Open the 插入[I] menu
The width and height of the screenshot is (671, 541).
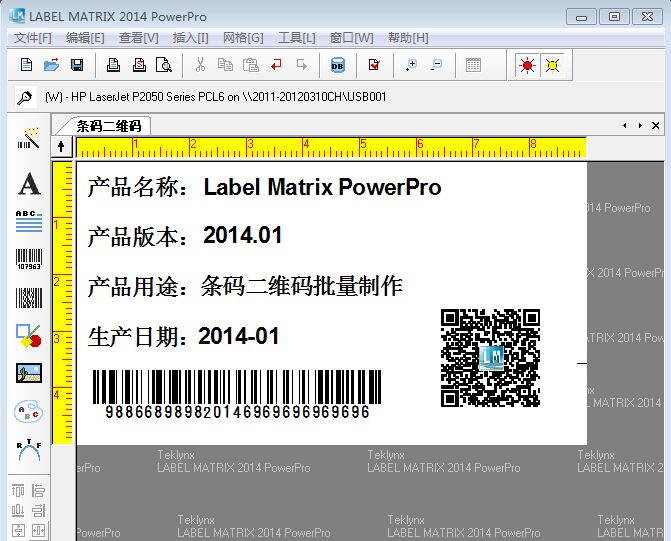click(x=190, y=38)
